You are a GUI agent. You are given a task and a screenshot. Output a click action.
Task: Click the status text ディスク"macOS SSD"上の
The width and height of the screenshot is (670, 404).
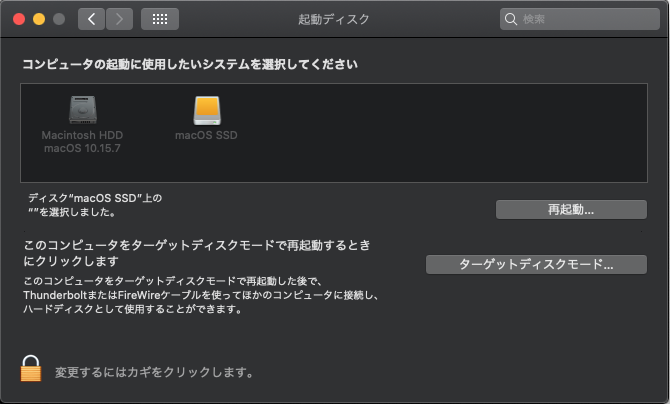95,198
